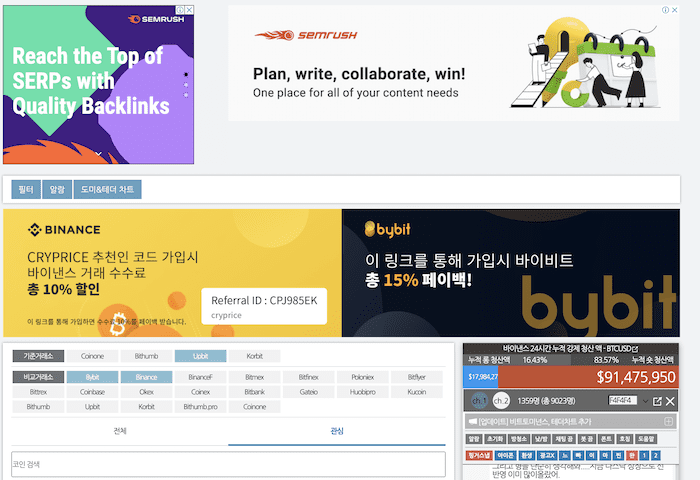Select Coinone as base exchange (기준거래소)
Viewport: 700px width, 480px height.
coord(92,356)
